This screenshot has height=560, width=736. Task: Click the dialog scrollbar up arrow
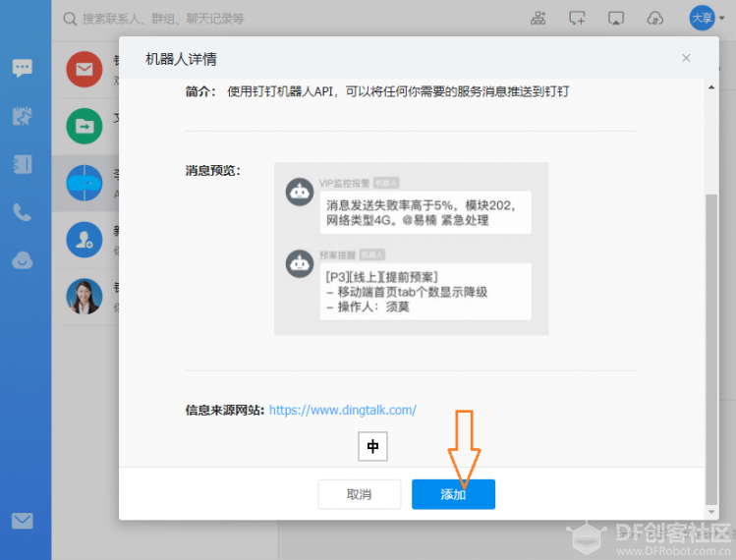pos(711,86)
